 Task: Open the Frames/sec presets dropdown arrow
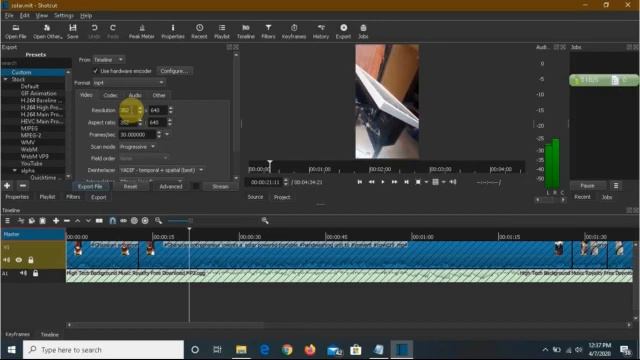point(167,134)
